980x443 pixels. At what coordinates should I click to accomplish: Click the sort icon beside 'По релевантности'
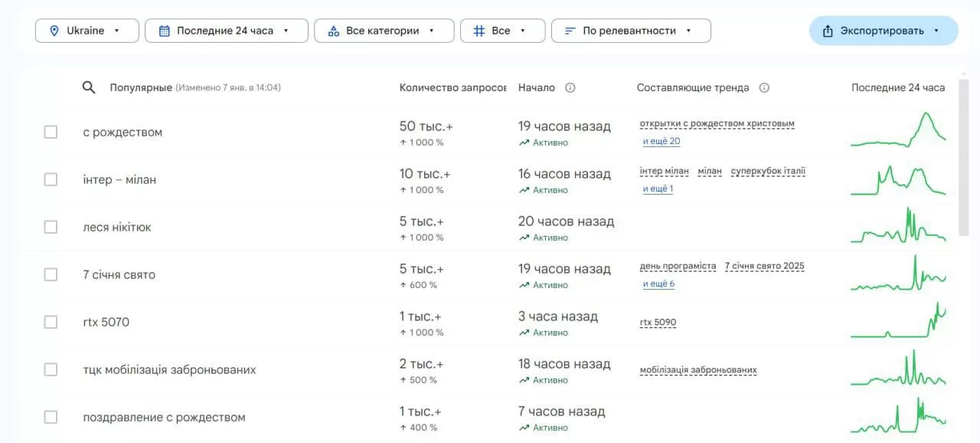click(x=568, y=30)
